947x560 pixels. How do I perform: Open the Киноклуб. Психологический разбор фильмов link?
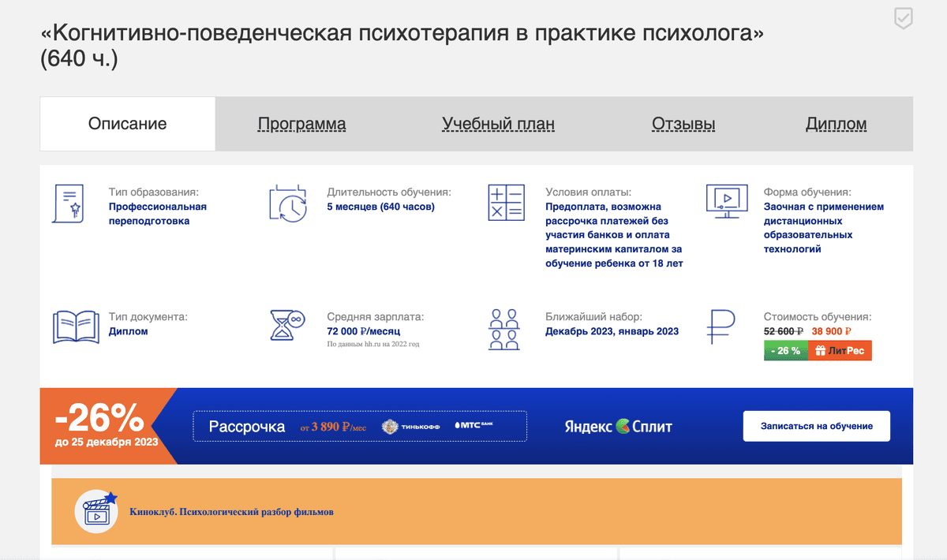[231, 512]
